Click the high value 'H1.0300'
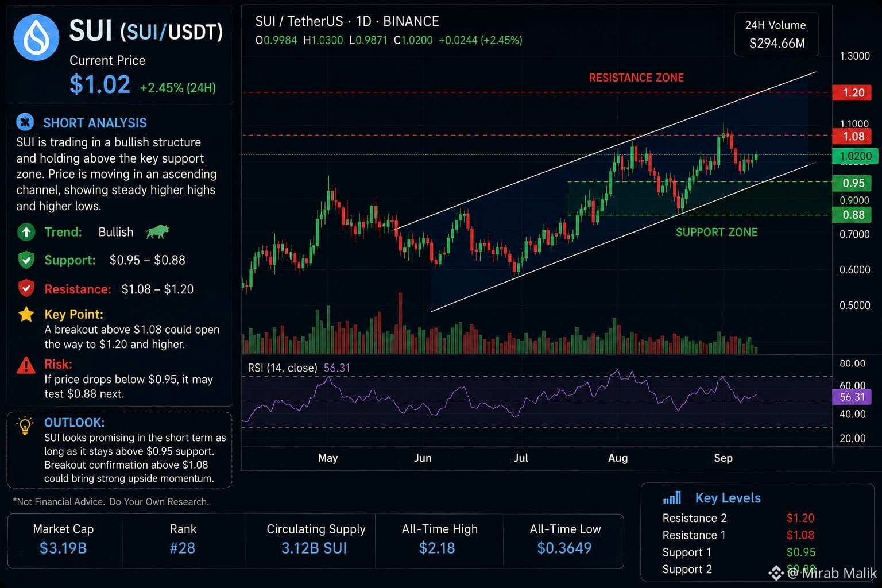Image resolution: width=882 pixels, height=588 pixels. [x=323, y=40]
